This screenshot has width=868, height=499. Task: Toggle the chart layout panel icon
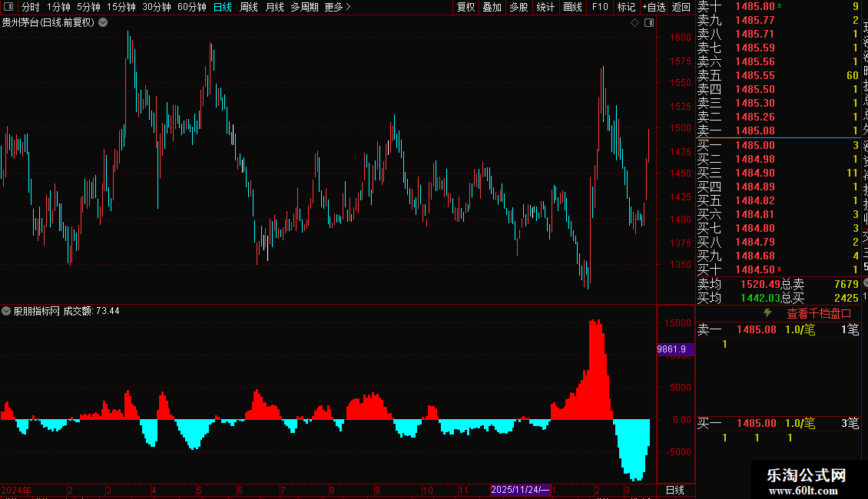[649, 23]
